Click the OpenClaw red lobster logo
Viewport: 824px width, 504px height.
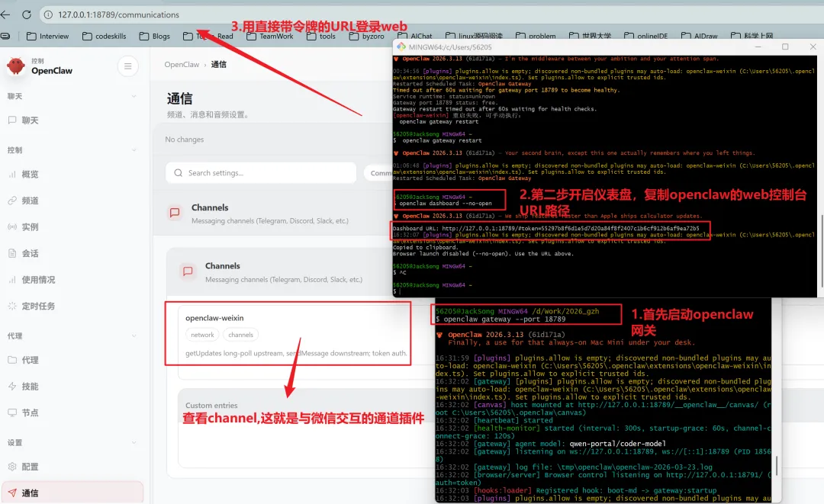[x=16, y=66]
